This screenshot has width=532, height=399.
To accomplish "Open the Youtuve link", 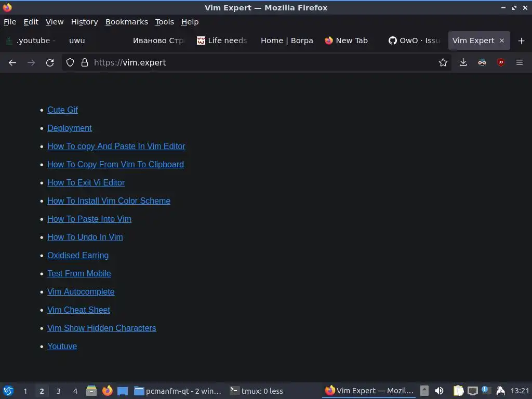I will point(62,347).
